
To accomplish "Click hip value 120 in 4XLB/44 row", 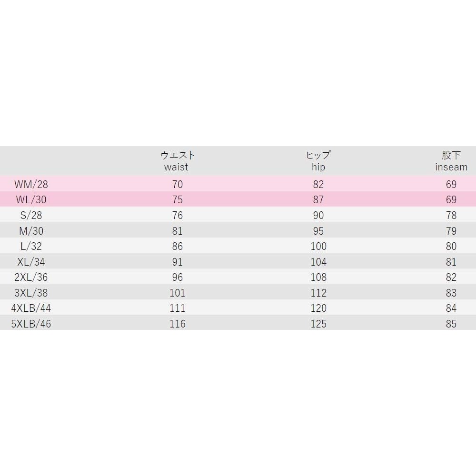I will [318, 308].
